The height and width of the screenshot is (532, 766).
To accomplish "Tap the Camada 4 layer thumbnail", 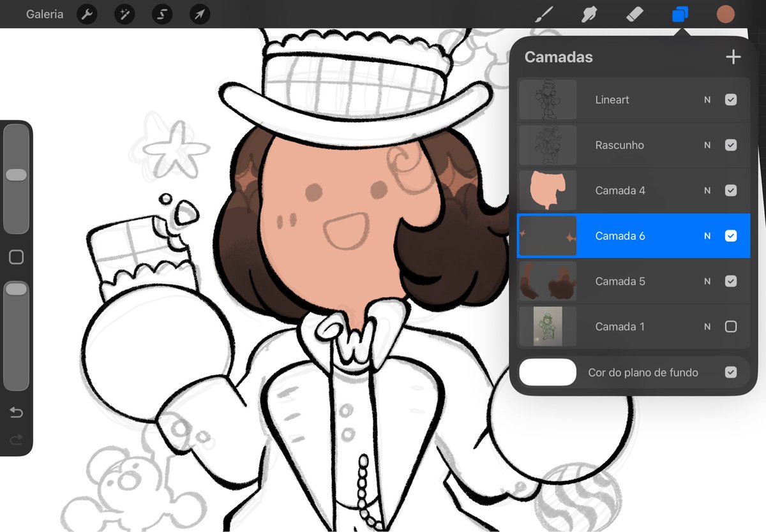I will 548,190.
